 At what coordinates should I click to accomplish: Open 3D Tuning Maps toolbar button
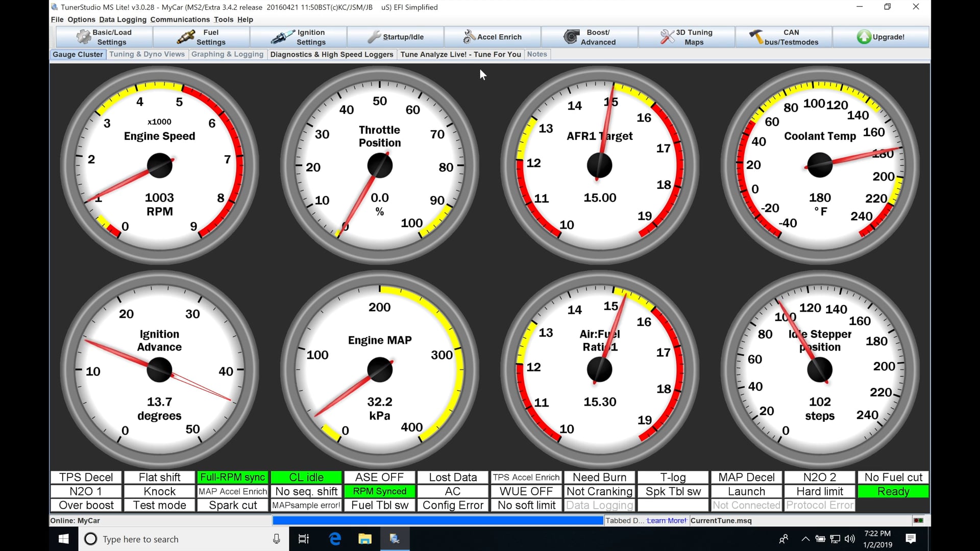point(686,37)
